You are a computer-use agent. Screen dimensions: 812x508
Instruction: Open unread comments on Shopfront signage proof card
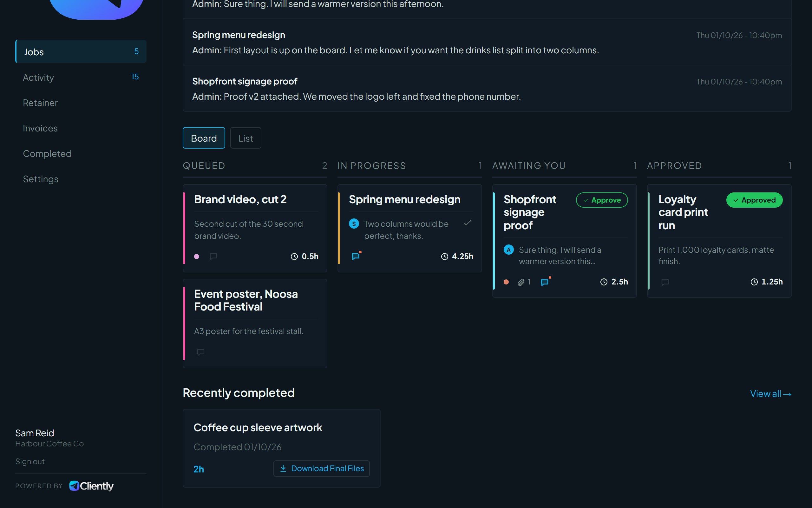pyautogui.click(x=545, y=282)
